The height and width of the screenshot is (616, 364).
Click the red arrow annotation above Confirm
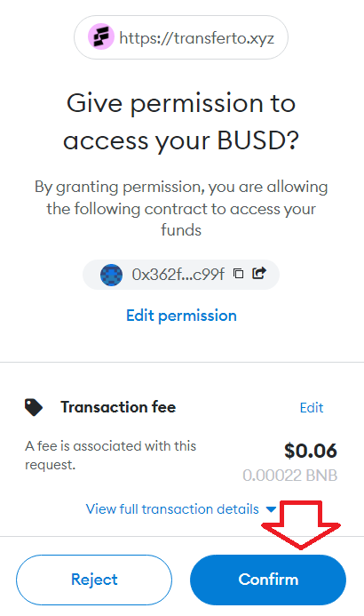(x=301, y=524)
